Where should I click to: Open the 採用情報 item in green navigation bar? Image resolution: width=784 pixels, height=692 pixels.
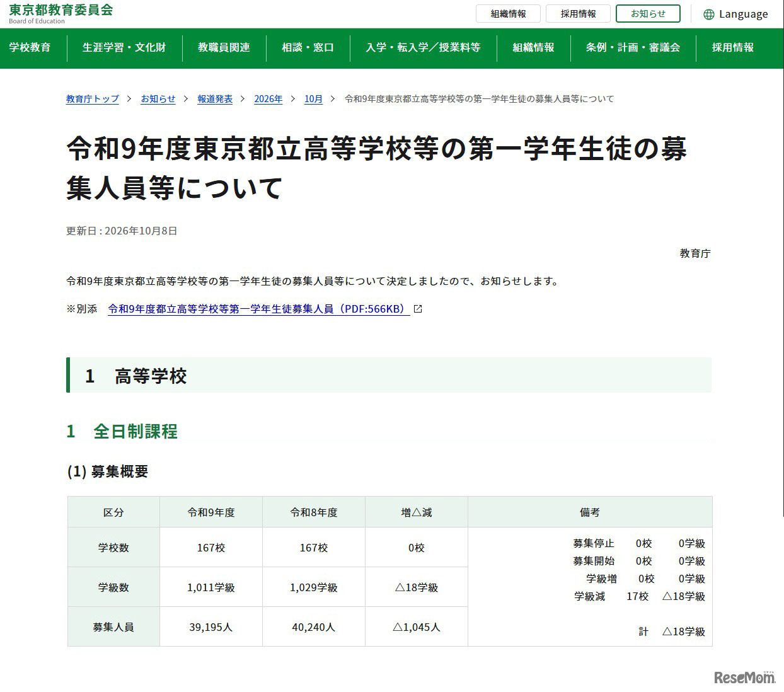tap(732, 47)
